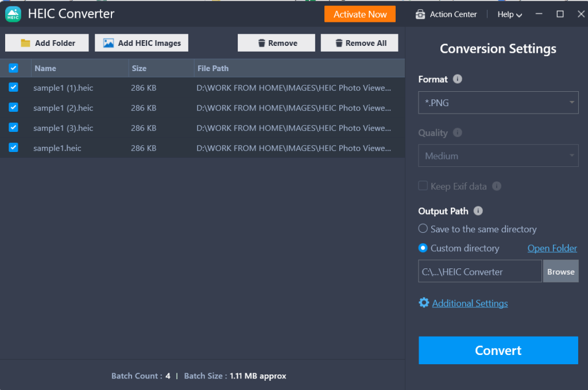Screen dimensions: 588x390
Task: Minimize the HEIC Converter window
Action: [539, 14]
